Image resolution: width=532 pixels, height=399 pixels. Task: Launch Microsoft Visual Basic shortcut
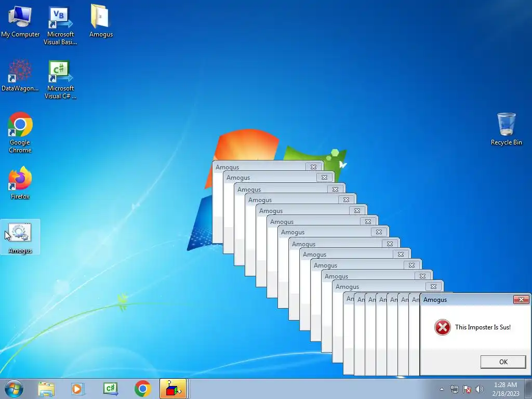coord(60,25)
